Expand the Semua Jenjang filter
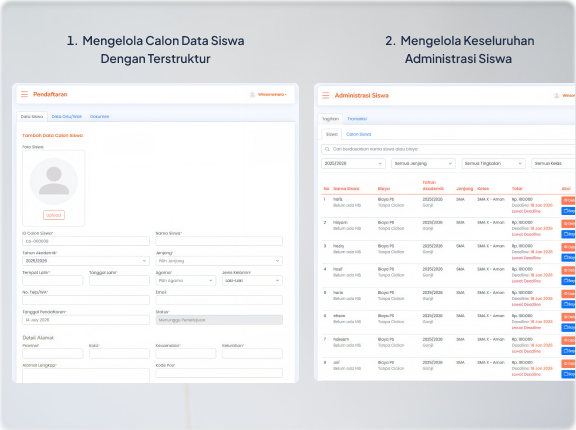Image resolution: width=576 pixels, height=430 pixels. coord(423,163)
